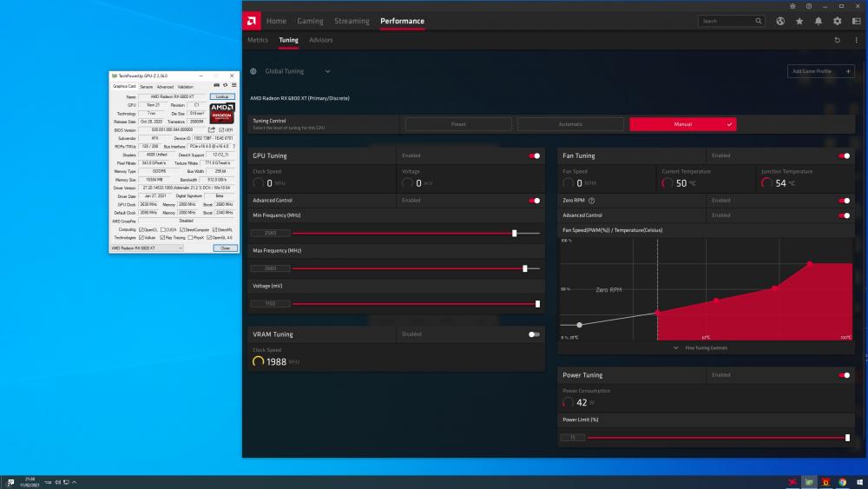Viewport: 868px width, 489px height.
Task: Toggle the Zero RPM switch
Action: click(x=845, y=201)
